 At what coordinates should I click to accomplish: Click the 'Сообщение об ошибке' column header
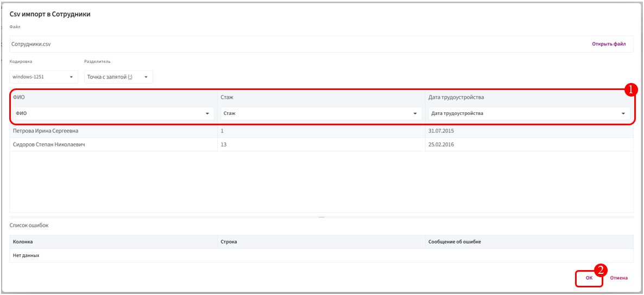(529, 242)
